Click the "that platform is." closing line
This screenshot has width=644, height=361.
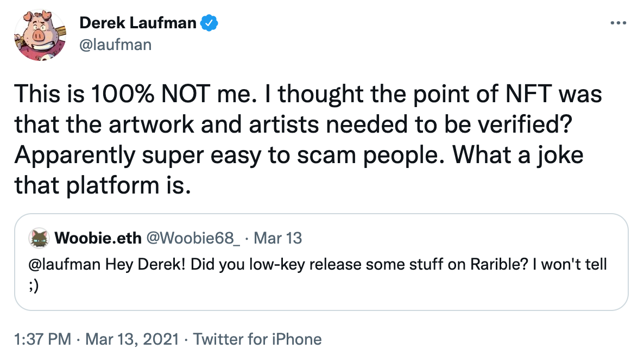point(103,185)
